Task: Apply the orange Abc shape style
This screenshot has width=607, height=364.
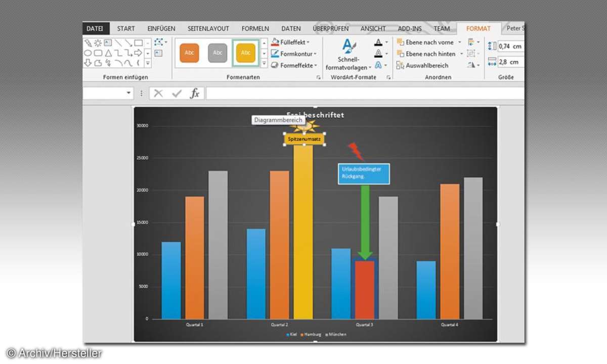Action: tap(189, 53)
